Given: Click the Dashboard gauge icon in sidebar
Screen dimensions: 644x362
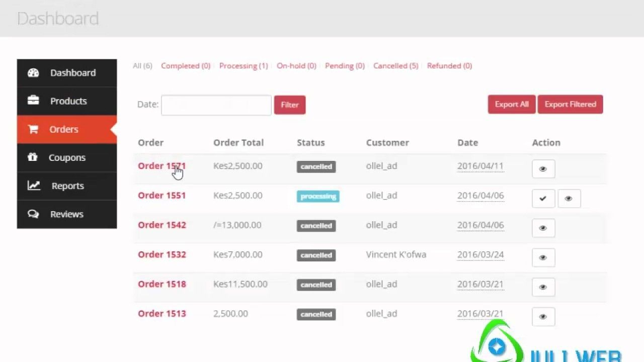Looking at the screenshot, I should point(33,73).
